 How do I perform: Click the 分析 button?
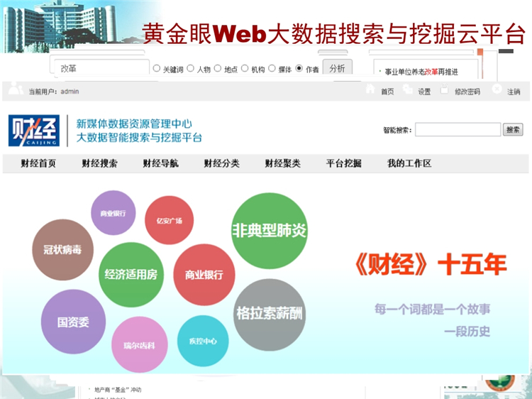point(337,68)
